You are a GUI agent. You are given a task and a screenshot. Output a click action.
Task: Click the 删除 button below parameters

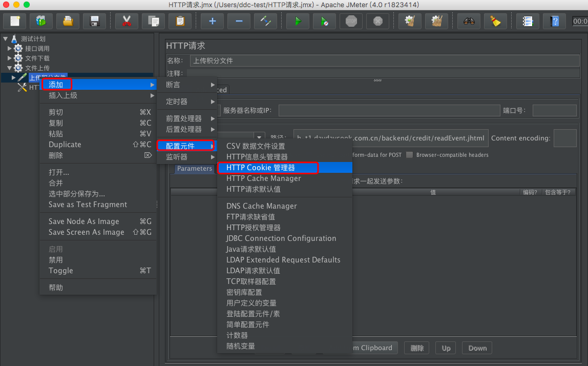(416, 348)
